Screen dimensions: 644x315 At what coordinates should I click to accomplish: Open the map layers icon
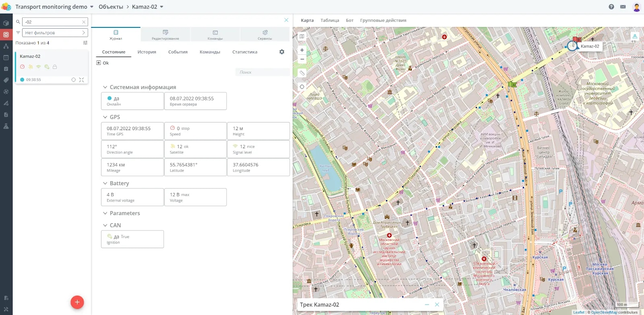pos(302,36)
